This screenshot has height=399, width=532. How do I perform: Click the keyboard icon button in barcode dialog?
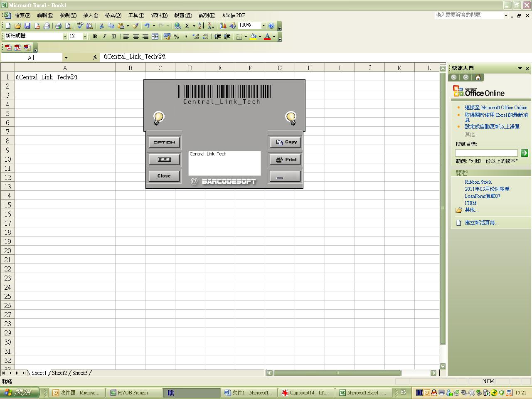164,160
